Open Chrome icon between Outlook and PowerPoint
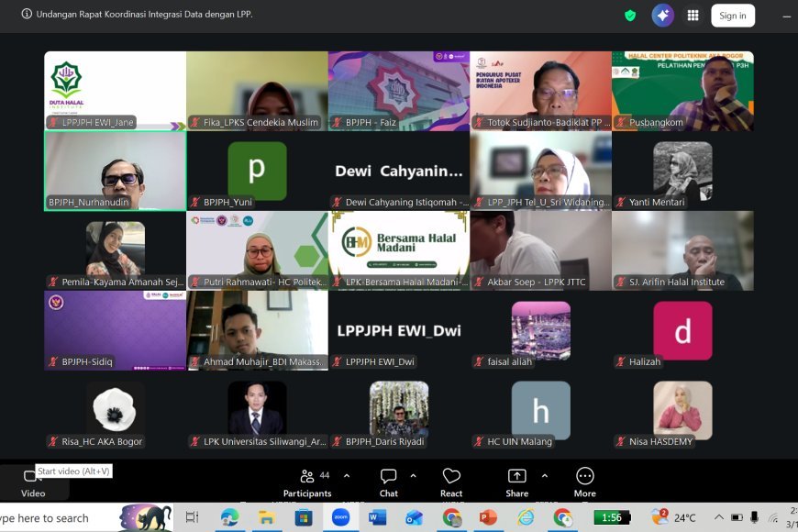The height and width of the screenshot is (532, 798). coord(451,517)
